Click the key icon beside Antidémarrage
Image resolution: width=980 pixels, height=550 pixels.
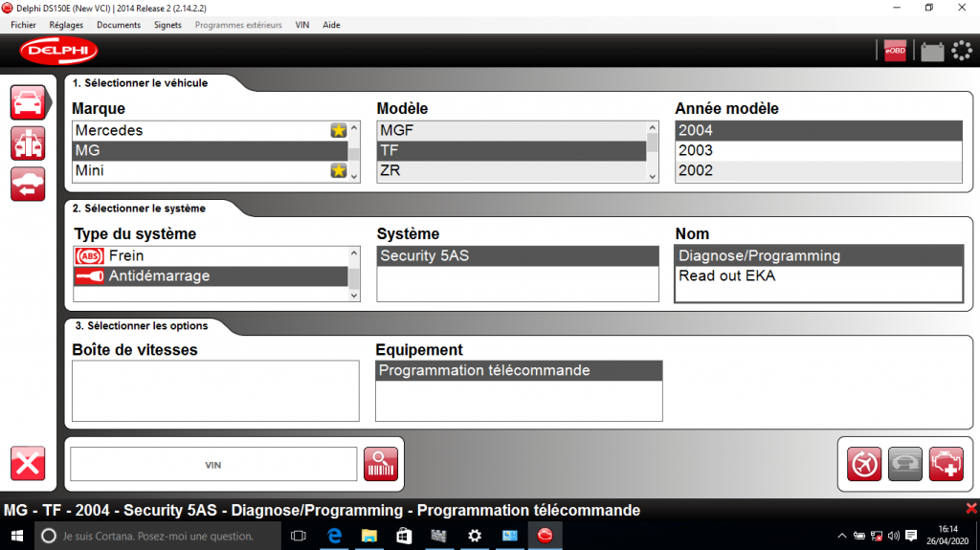coord(89,275)
